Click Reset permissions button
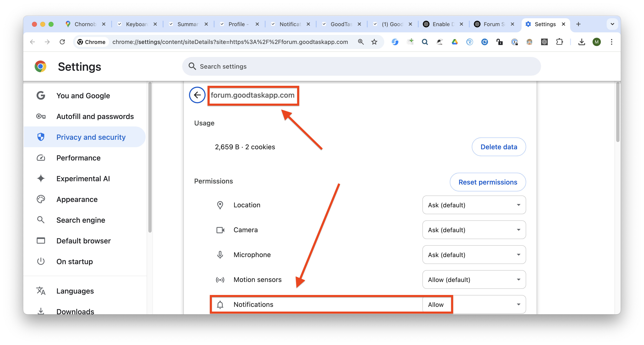 (488, 182)
